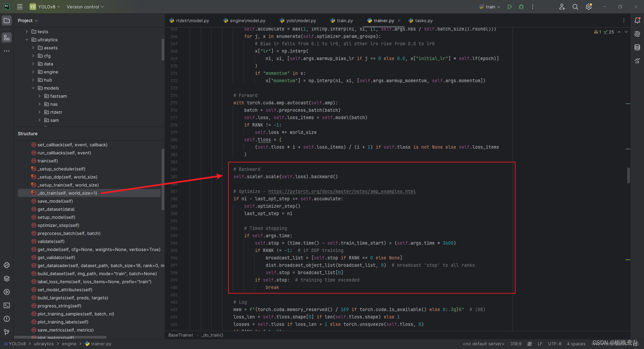Viewport: 644px width, 349px height.
Task: Open the Project view dropdown
Action: pos(28,20)
